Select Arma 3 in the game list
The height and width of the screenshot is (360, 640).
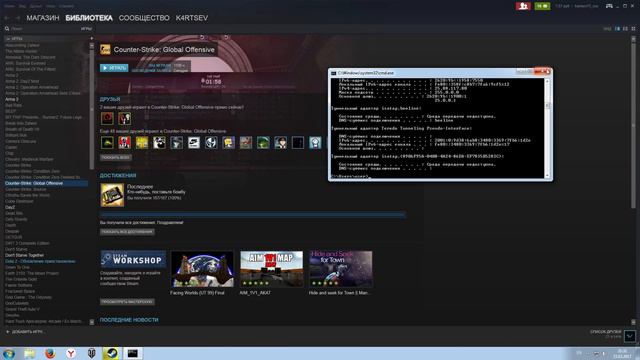pos(11,99)
